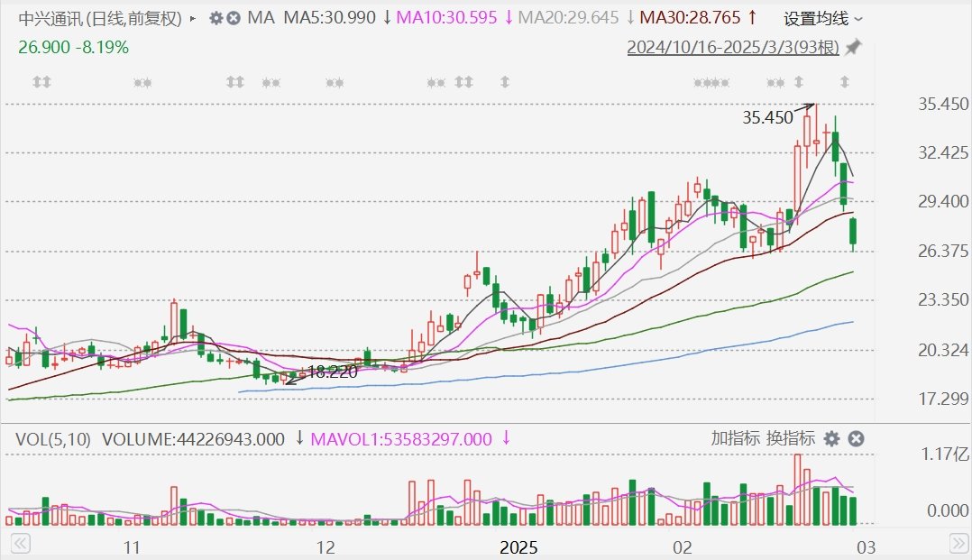Select the 12 month marker on timeline

[326, 547]
